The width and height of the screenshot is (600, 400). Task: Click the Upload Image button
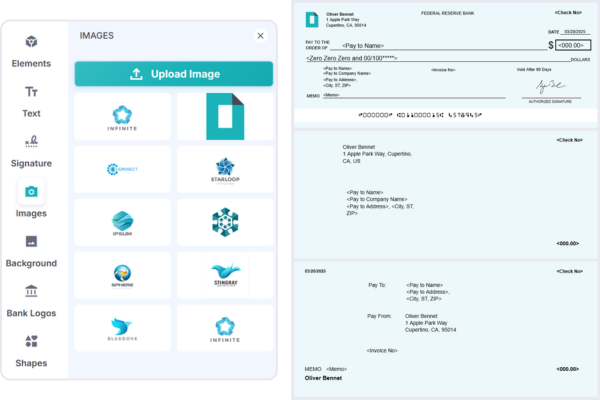[x=174, y=74]
